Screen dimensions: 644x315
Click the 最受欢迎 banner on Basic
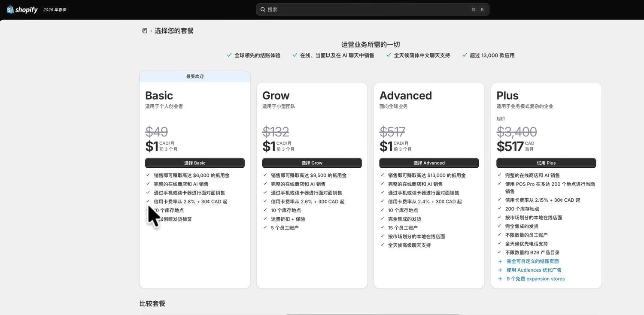point(195,76)
